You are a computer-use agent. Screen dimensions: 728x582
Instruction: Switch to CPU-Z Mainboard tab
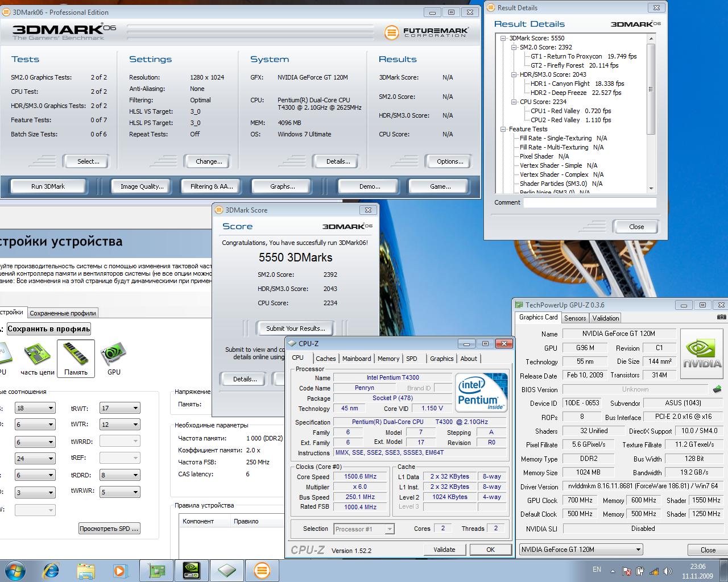click(357, 359)
